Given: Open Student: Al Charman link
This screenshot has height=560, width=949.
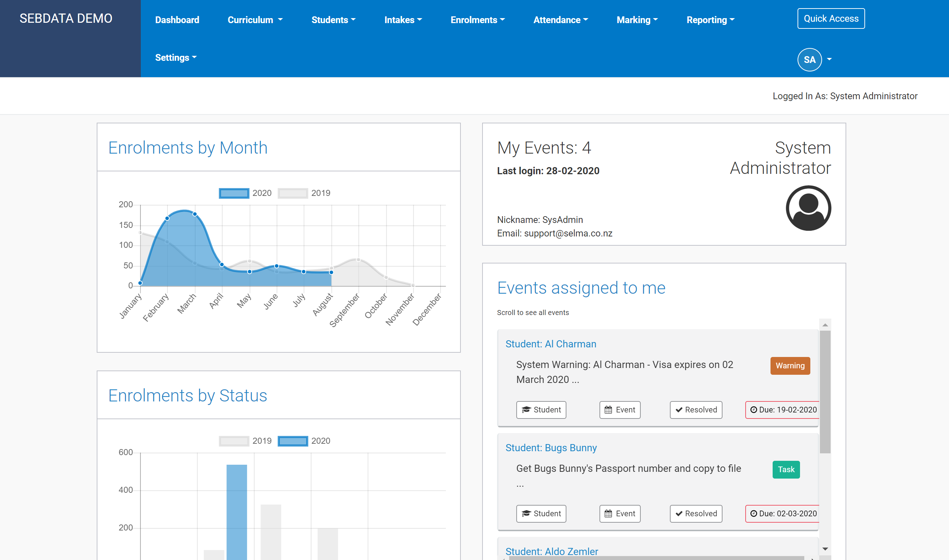Looking at the screenshot, I should click(551, 344).
